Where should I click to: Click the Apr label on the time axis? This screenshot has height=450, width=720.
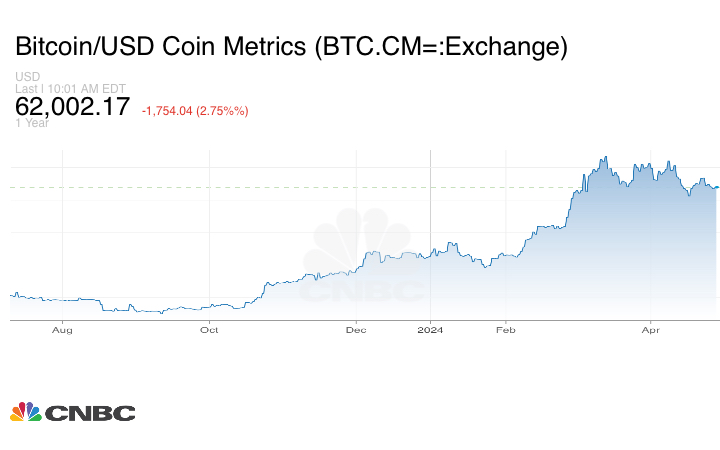pos(651,329)
